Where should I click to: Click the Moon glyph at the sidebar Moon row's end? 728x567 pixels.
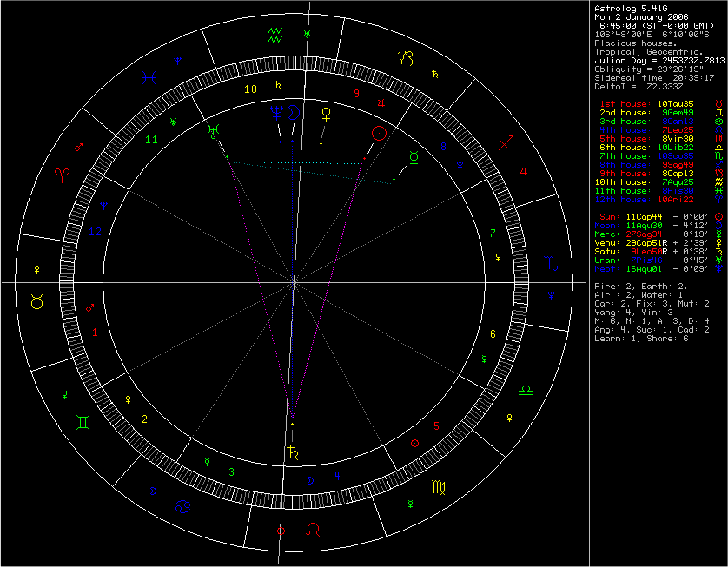[x=719, y=226]
